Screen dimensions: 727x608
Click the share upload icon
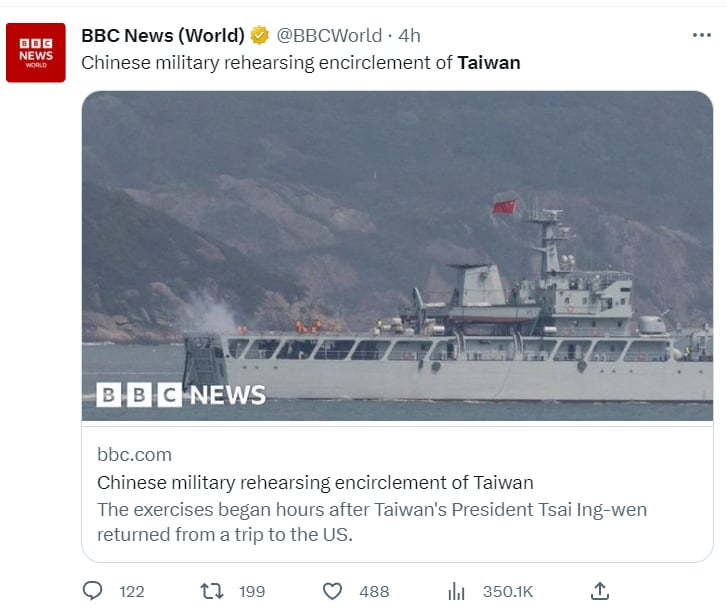click(x=599, y=591)
